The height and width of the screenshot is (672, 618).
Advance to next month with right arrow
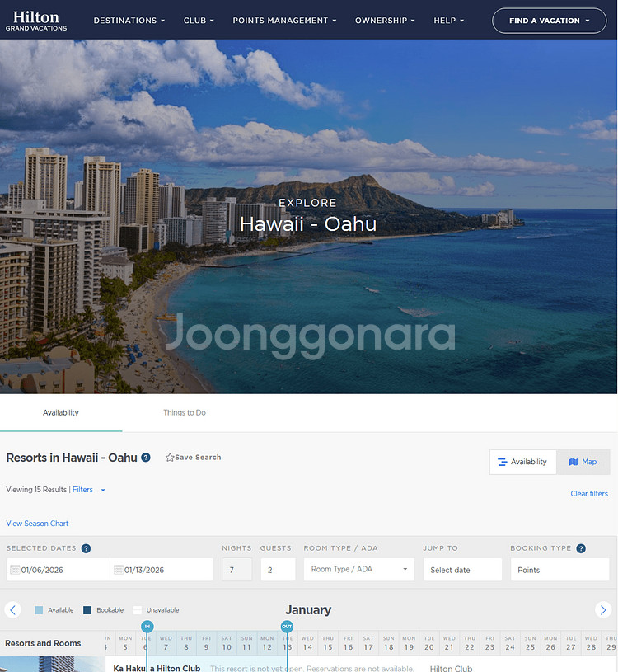[x=603, y=610]
